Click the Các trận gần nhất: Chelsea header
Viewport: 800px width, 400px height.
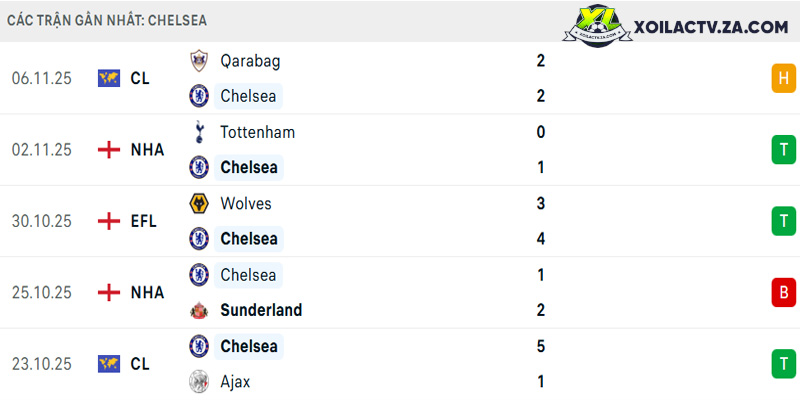coord(107,20)
